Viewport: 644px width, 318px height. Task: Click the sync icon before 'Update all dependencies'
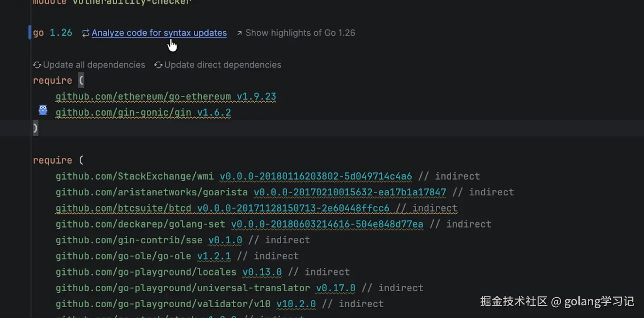[x=37, y=65]
